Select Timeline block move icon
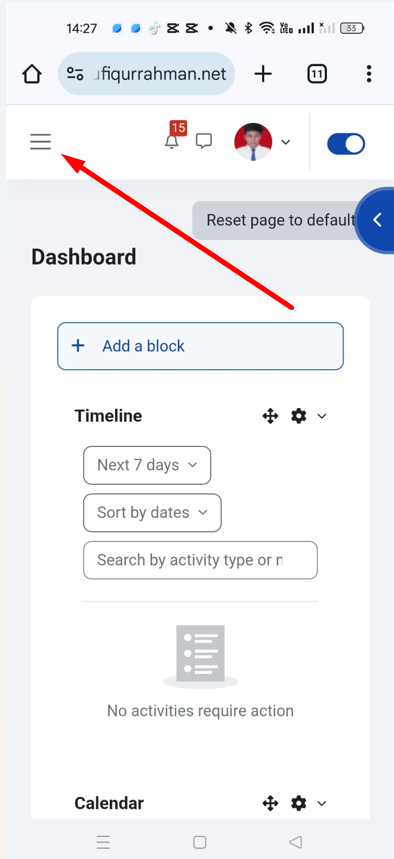The height and width of the screenshot is (859, 394). (x=270, y=416)
